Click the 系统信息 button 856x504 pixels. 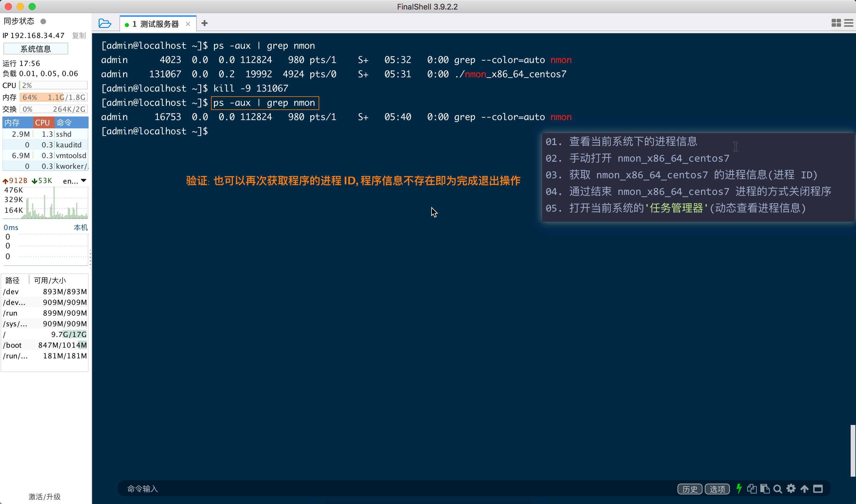tap(36, 48)
